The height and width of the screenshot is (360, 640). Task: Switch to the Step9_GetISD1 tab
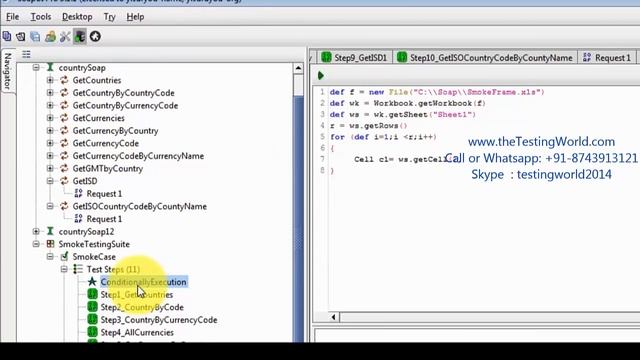click(354, 58)
